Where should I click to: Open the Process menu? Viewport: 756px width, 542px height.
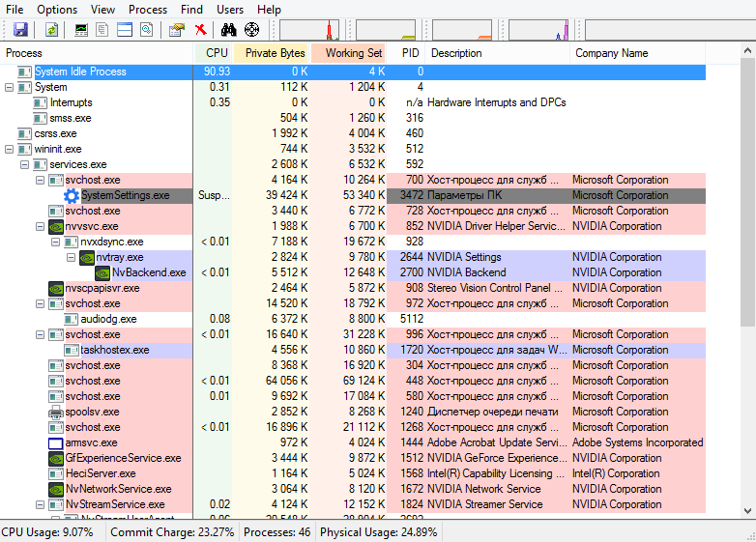pos(148,9)
